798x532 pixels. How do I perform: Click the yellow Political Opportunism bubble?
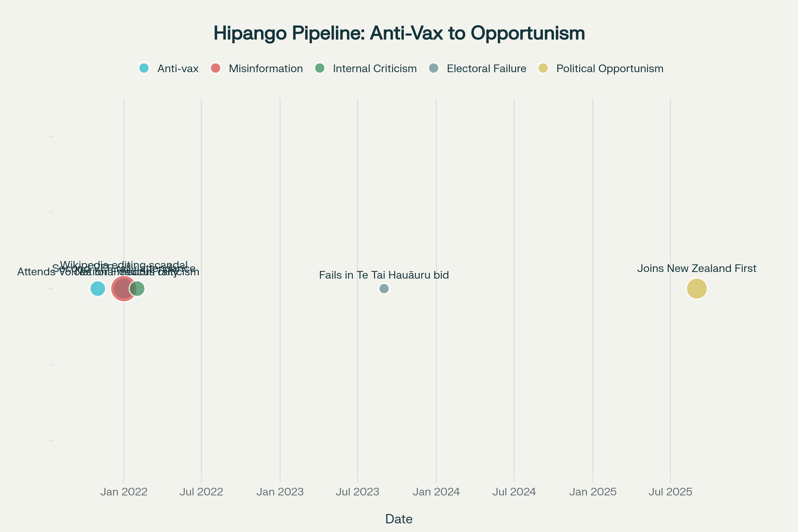tap(697, 289)
